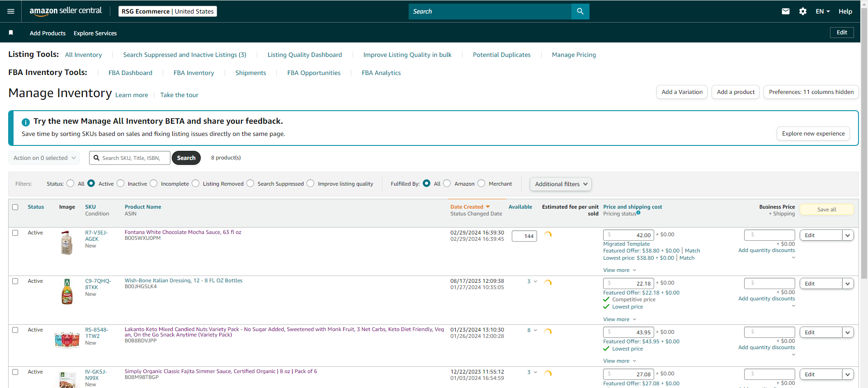Click the header Search input field
Screen dimensions: 868x388
(x=490, y=11)
